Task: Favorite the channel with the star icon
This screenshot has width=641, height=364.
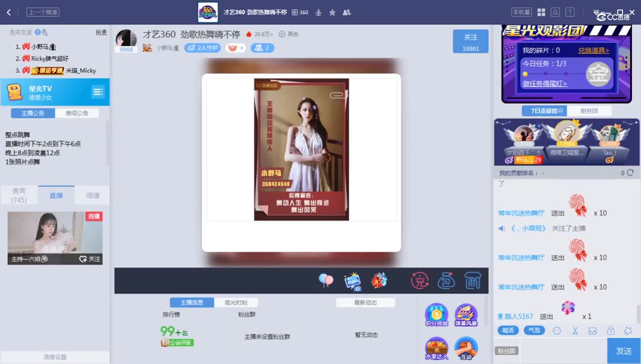Action: (x=332, y=12)
